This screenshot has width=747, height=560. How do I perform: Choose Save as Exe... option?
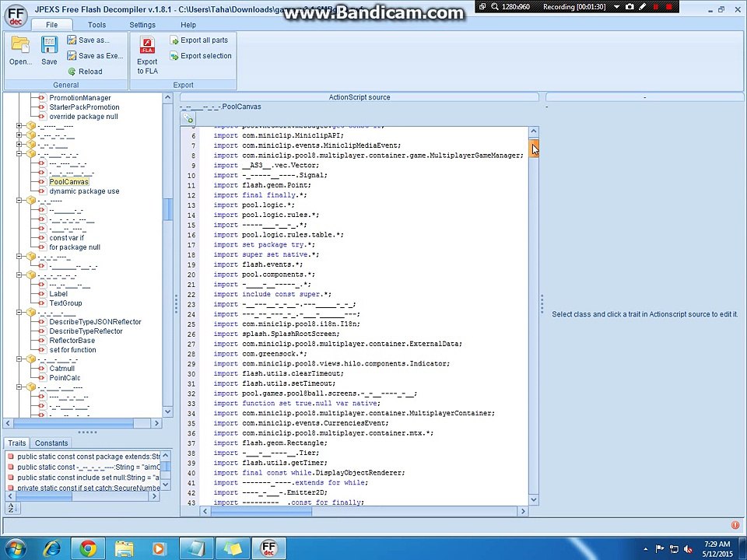pos(95,56)
